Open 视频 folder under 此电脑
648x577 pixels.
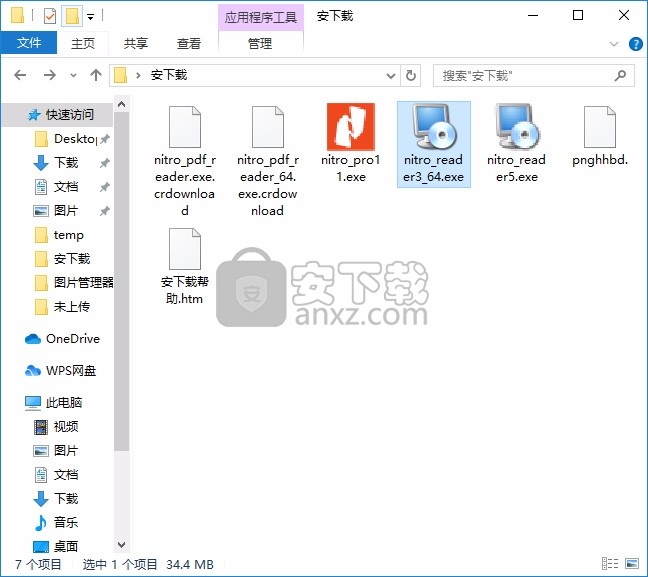point(55,427)
